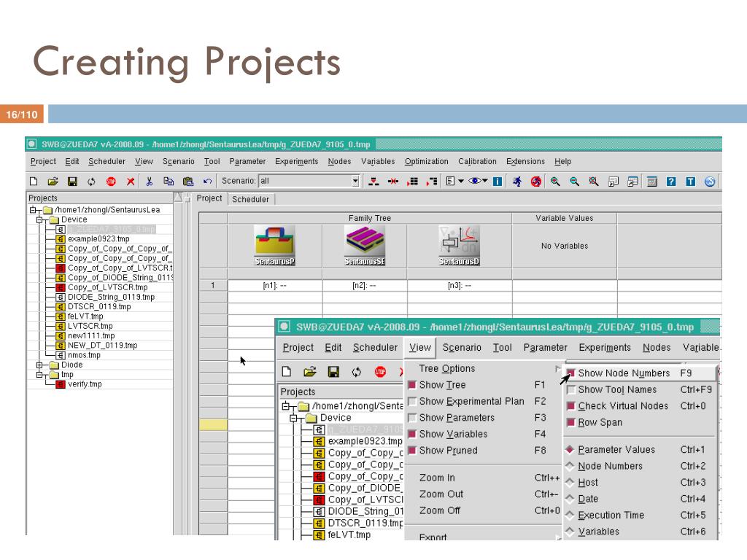Uncheck Show Node Numbers in submenu
The image size is (747, 560).
click(571, 373)
